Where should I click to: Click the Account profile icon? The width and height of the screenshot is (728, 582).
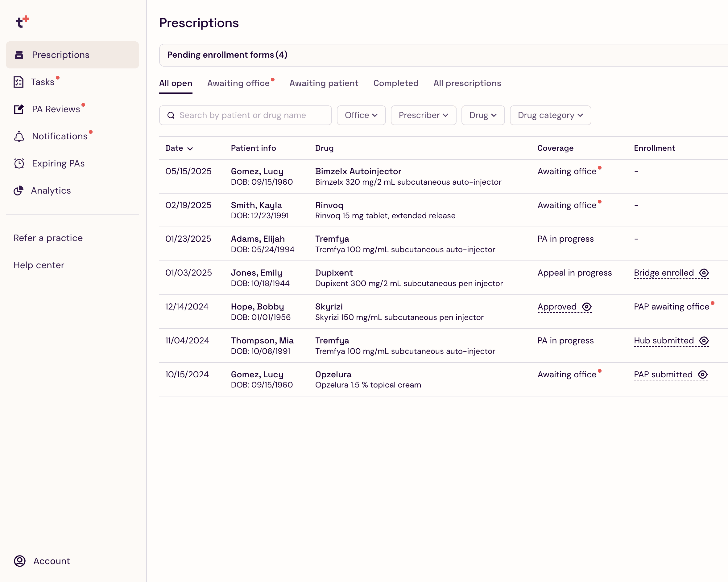click(19, 561)
